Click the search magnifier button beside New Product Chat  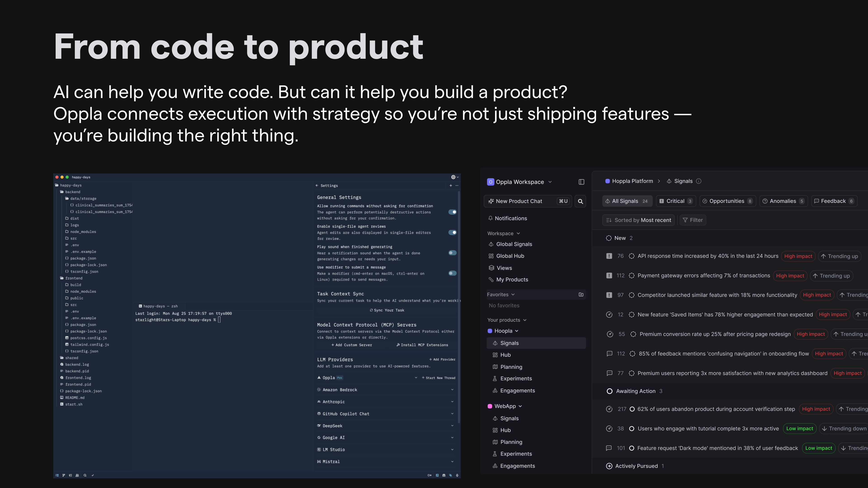[580, 201]
